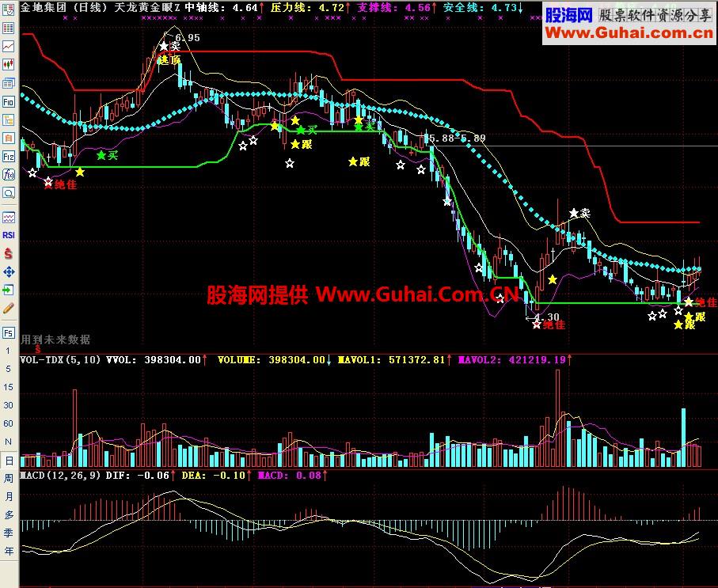This screenshot has height=588, width=718.
Task: Click the 绝佳 signal below 4.30
Action: (x=549, y=325)
